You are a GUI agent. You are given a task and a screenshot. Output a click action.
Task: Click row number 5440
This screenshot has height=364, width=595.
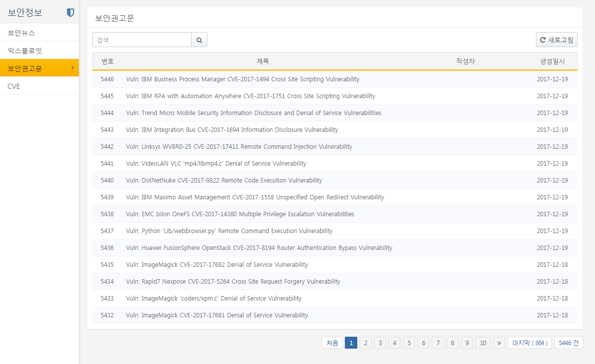click(107, 181)
